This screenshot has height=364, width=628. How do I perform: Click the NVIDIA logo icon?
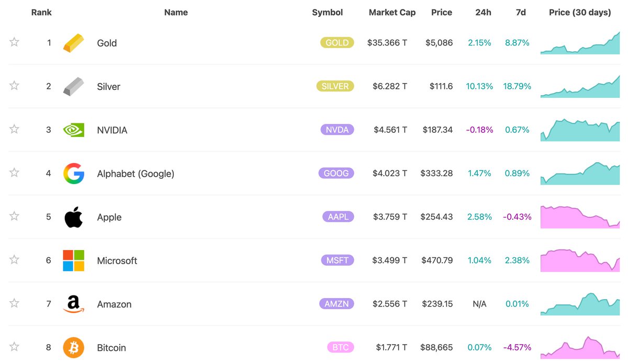(x=73, y=130)
